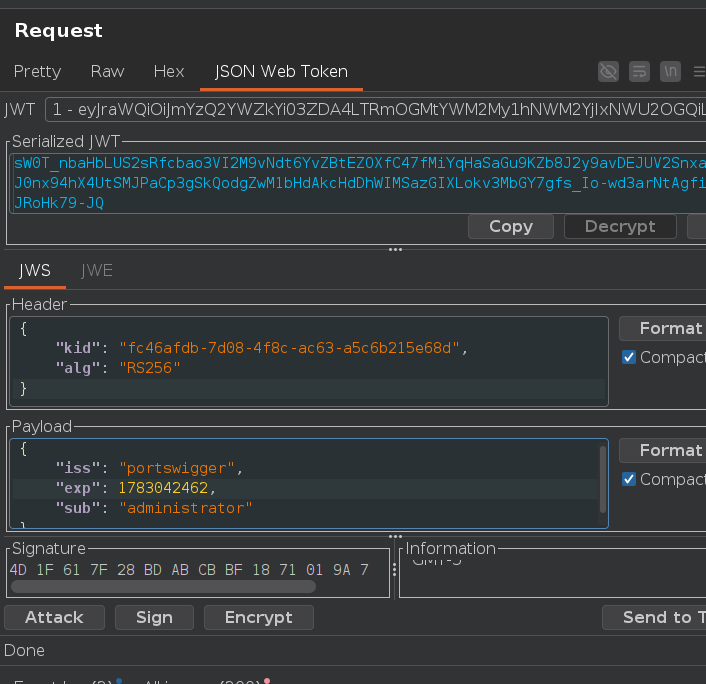706x684 pixels.
Task: Click the Copy button
Action: 511,226
